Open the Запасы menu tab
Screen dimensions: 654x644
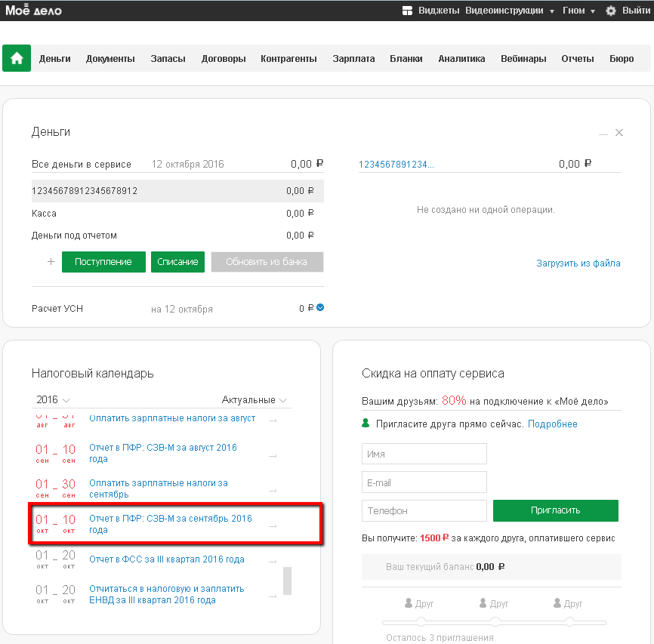click(x=168, y=59)
